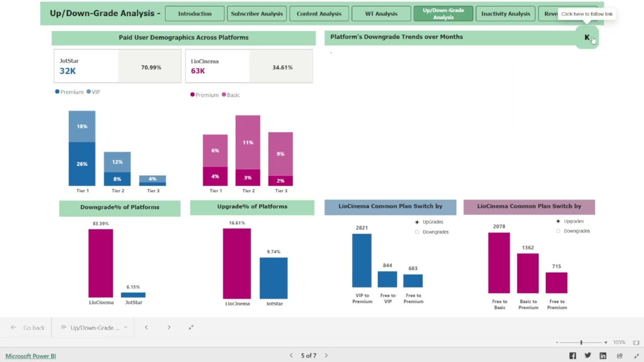Screen dimensions: 644x362
Task: Select blue Free to VIP 844 bar
Action: [387, 279]
